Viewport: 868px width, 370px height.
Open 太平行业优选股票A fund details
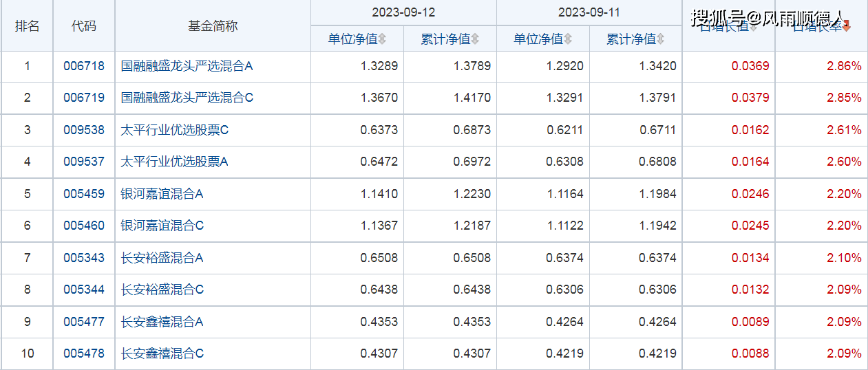[x=175, y=162]
